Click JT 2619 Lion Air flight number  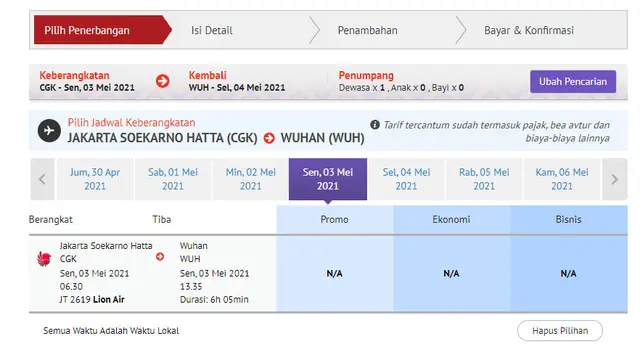pyautogui.click(x=92, y=300)
